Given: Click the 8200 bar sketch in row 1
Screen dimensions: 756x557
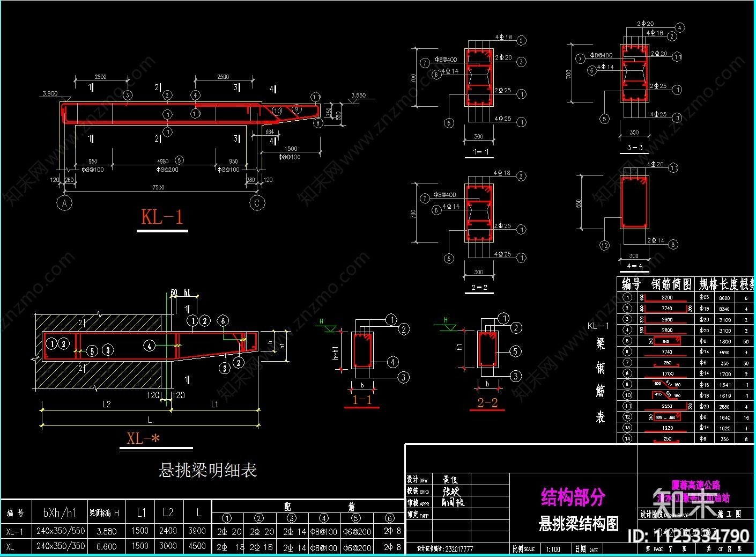Looking at the screenshot, I should [667, 298].
